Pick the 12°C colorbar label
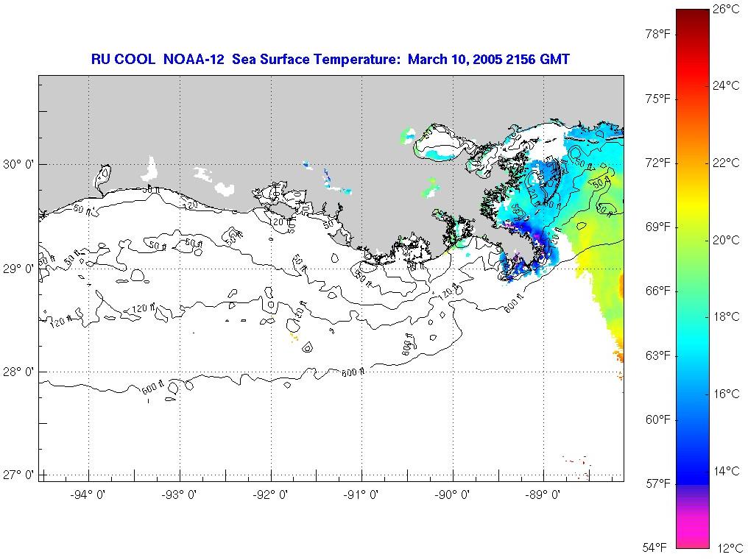Screen dimensions: 748x560 point(729,548)
